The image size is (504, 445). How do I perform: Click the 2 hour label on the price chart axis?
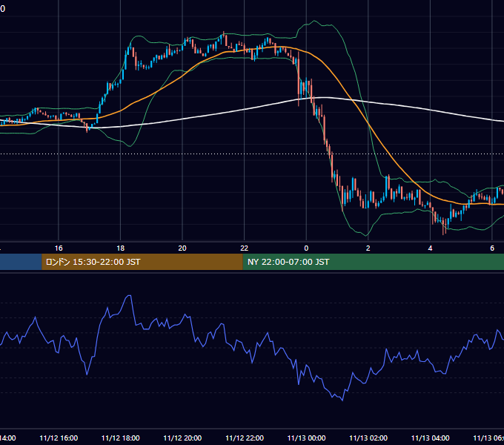tap(368, 248)
